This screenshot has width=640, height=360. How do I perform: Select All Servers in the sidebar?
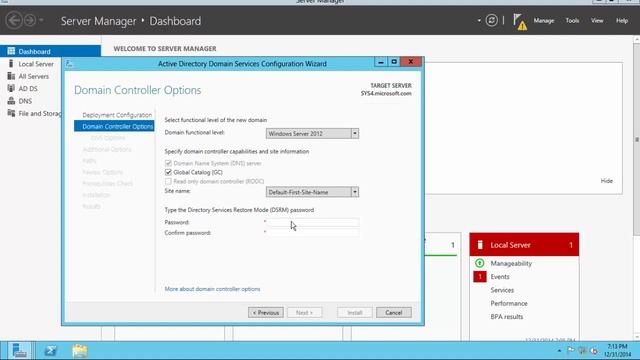click(33, 76)
